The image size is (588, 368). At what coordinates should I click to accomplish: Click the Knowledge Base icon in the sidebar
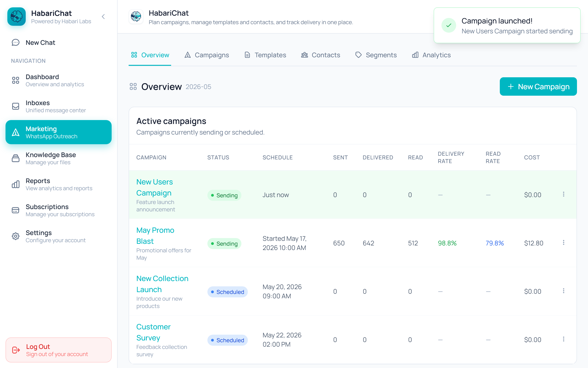pyautogui.click(x=16, y=158)
